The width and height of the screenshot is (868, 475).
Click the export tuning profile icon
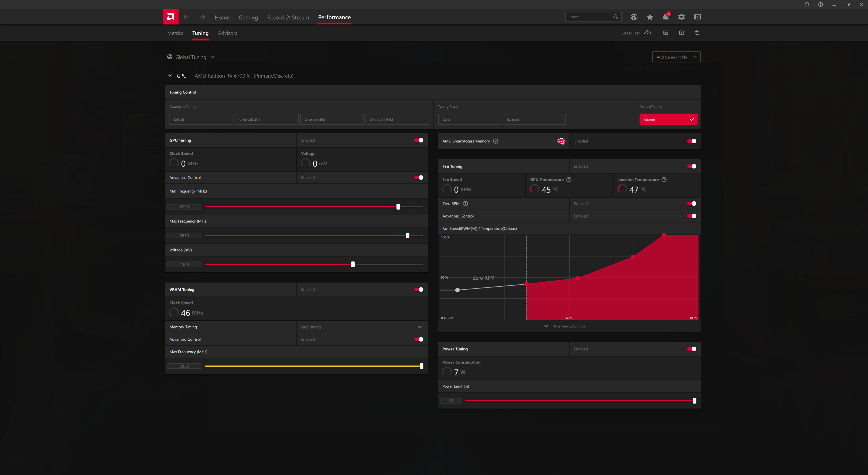[681, 33]
